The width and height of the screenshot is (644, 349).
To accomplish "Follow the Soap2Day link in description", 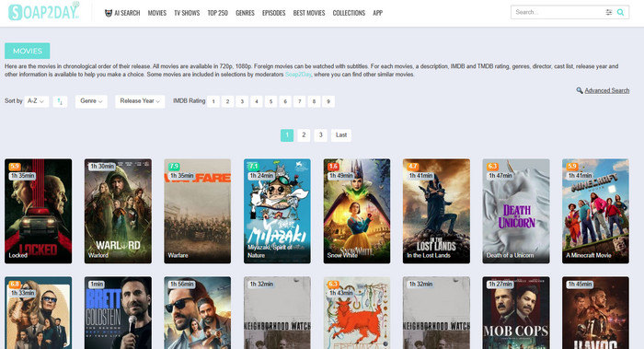I will coord(298,75).
